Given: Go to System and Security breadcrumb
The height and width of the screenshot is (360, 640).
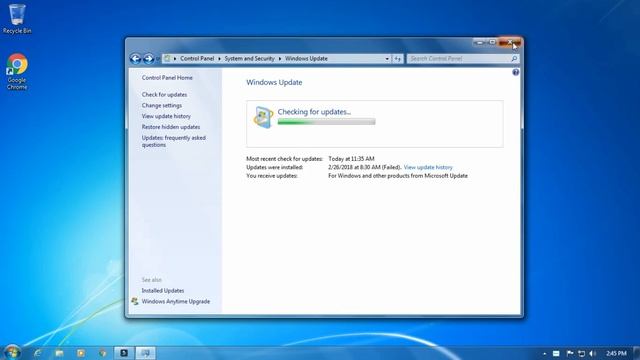Looking at the screenshot, I should pos(249,59).
